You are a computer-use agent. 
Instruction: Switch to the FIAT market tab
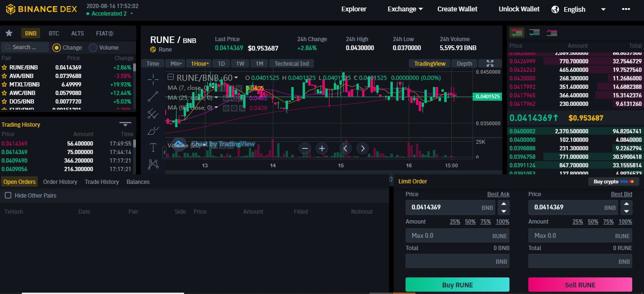(x=104, y=34)
